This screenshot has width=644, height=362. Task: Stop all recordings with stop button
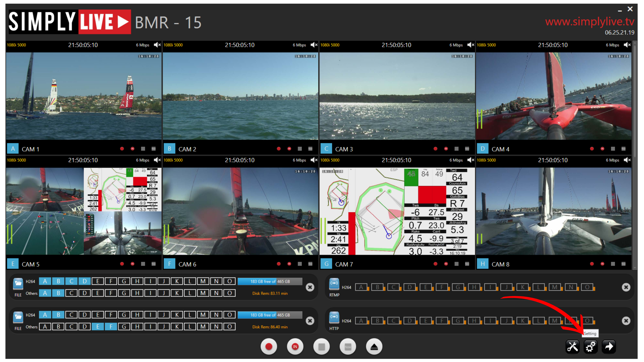(x=321, y=347)
